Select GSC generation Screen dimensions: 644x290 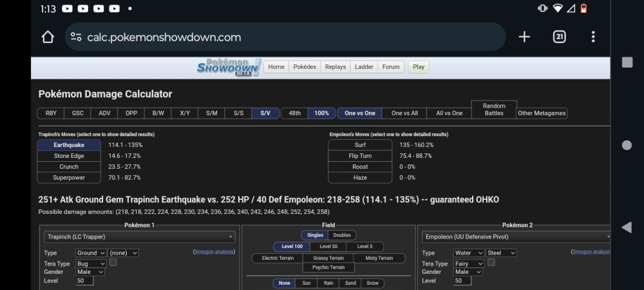pyautogui.click(x=78, y=113)
